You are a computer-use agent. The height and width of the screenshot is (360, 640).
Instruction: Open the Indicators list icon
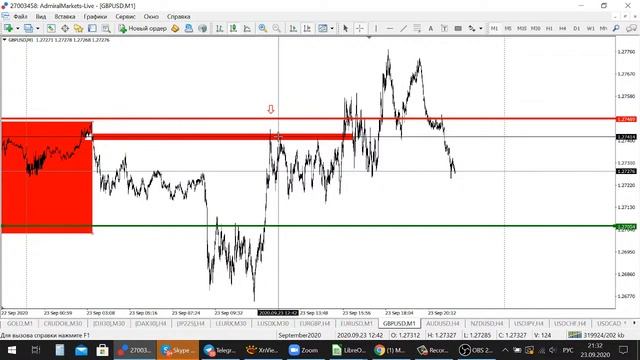pos(323,28)
